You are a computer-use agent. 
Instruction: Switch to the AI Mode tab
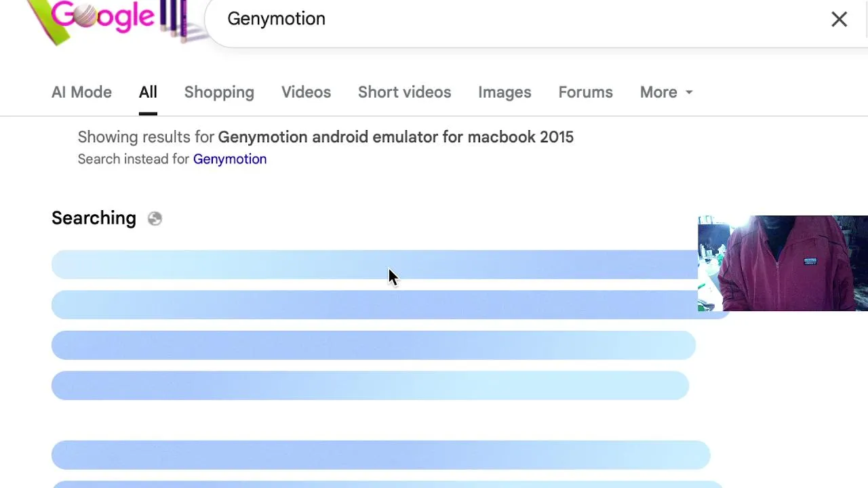coord(81,92)
